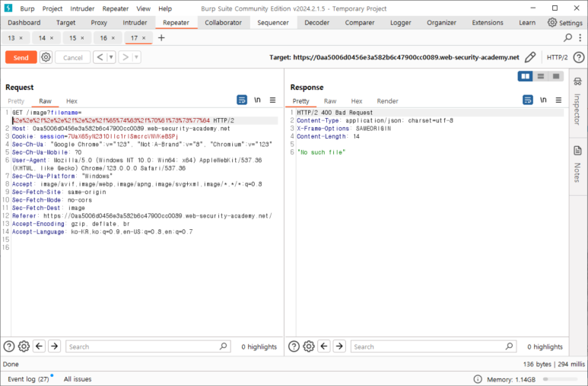Open send options gear next to Send
The width and height of the screenshot is (588, 386).
pos(46,57)
